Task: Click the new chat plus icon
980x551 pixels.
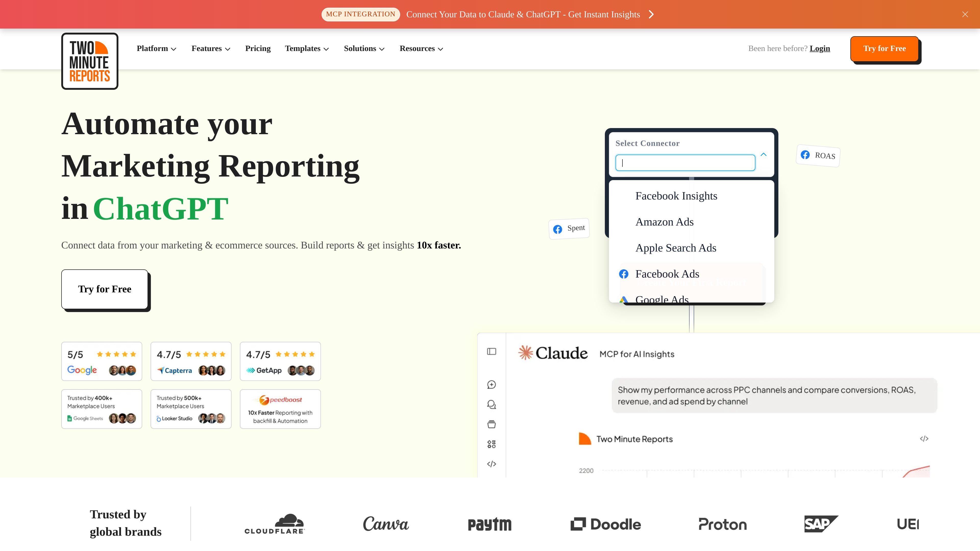Action: 492,385
